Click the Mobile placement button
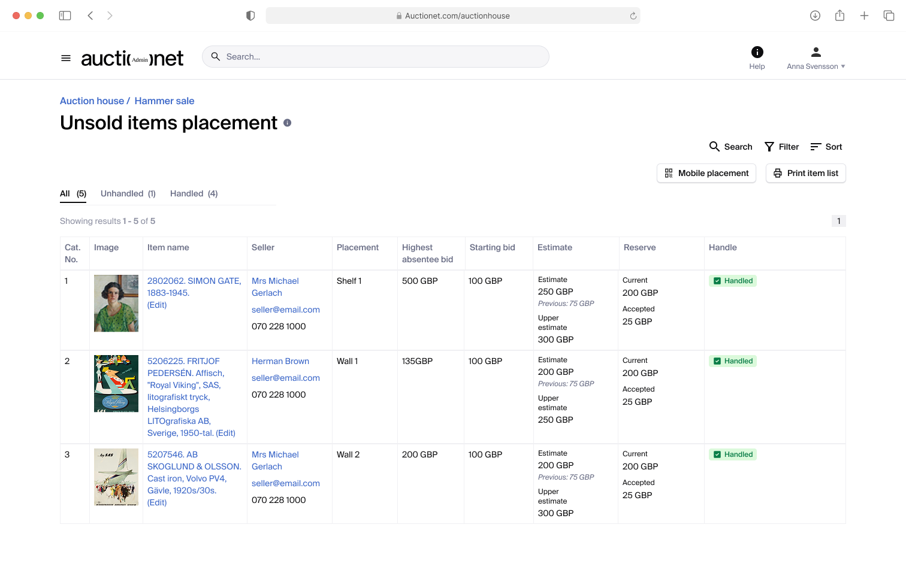 (x=706, y=173)
